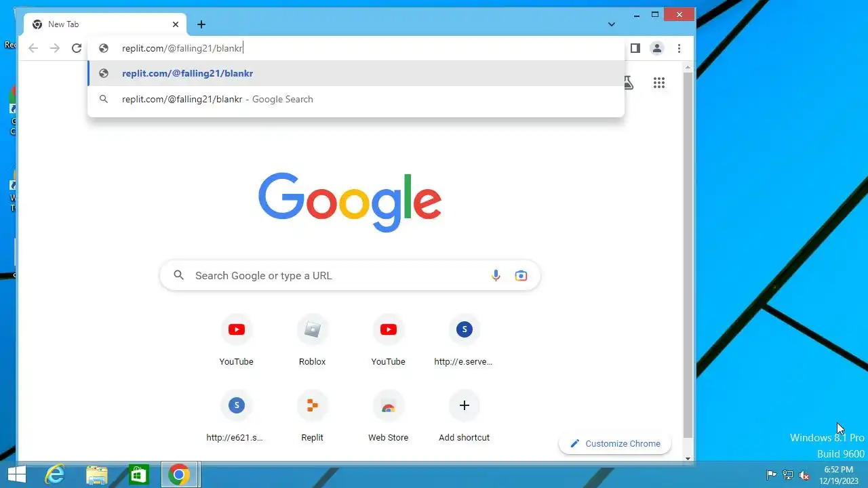Open the Chrome profile avatar menu

pyautogui.click(x=657, y=48)
